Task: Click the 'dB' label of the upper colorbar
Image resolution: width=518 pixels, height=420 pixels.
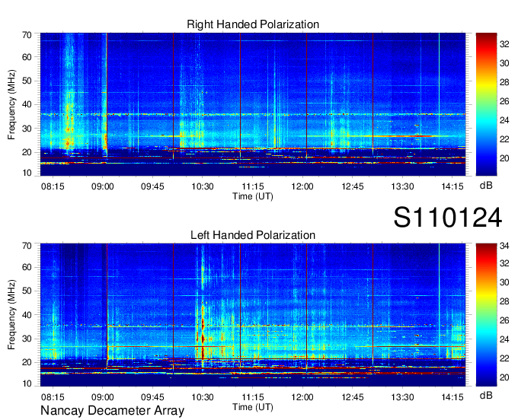Action: [486, 186]
